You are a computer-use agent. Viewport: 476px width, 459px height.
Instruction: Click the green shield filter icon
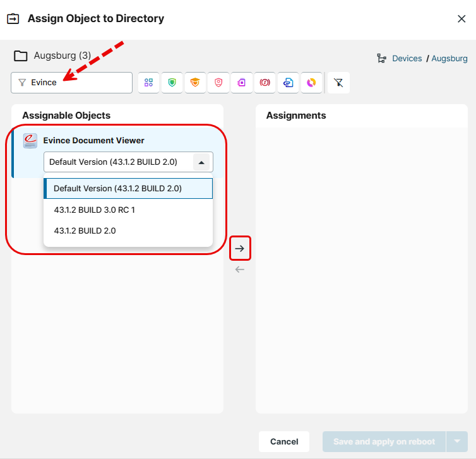pos(172,83)
